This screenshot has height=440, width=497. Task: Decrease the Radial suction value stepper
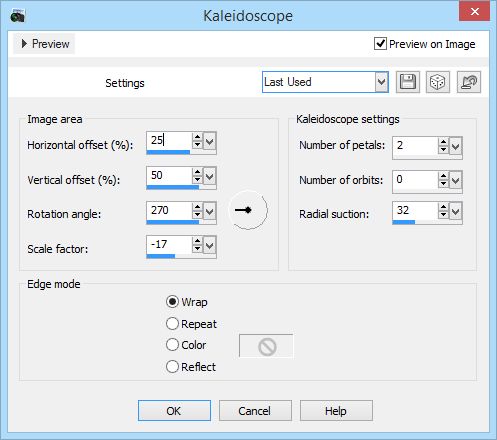pos(443,214)
